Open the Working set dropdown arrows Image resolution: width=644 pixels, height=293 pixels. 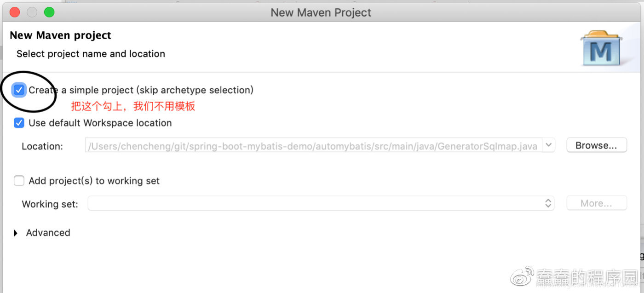click(548, 203)
